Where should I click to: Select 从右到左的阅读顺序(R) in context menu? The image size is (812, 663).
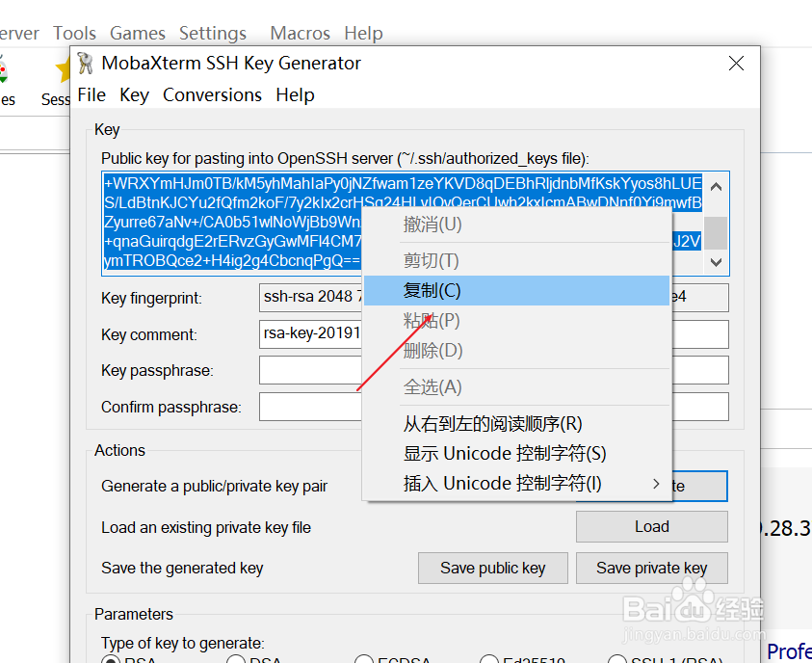click(492, 424)
